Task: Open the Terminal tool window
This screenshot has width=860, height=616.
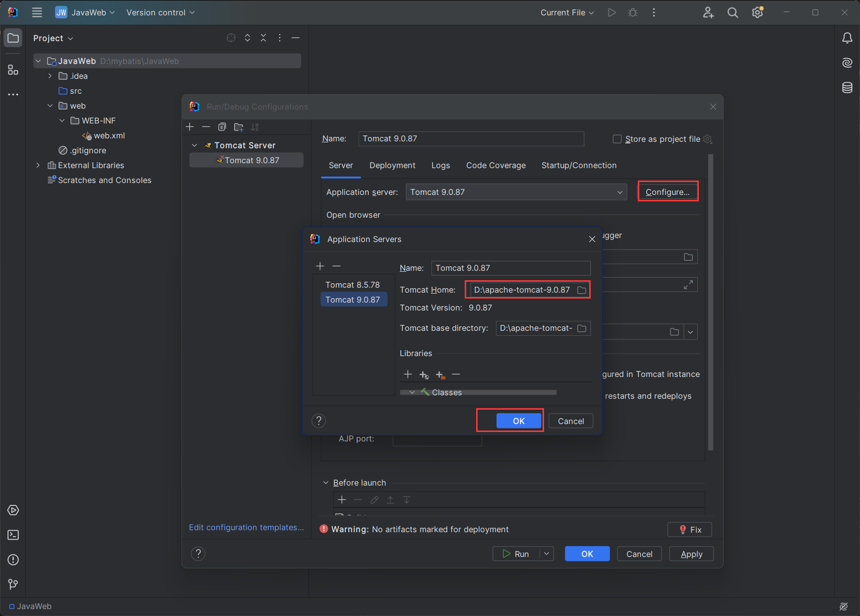Action: pyautogui.click(x=13, y=535)
